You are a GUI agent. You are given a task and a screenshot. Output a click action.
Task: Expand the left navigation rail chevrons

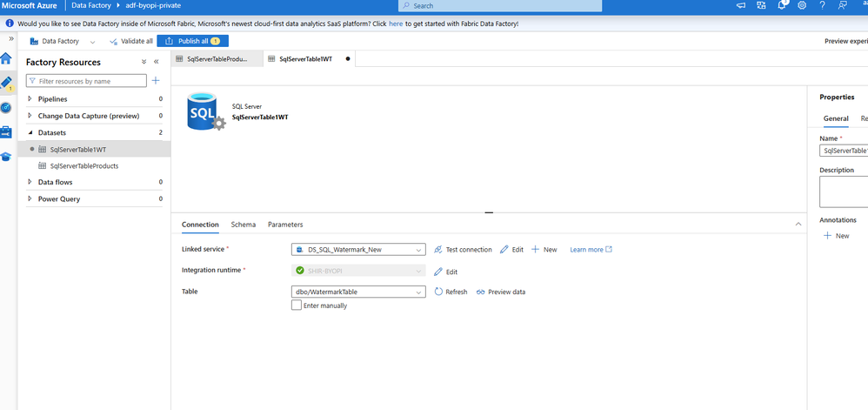coord(11,38)
